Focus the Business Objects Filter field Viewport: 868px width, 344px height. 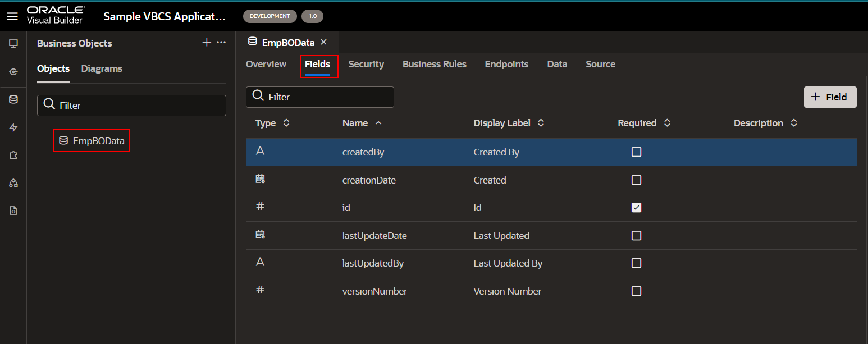[131, 106]
